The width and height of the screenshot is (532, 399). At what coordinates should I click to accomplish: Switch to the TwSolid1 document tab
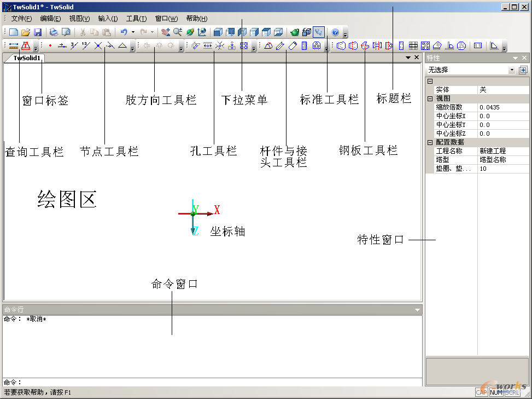(x=26, y=58)
